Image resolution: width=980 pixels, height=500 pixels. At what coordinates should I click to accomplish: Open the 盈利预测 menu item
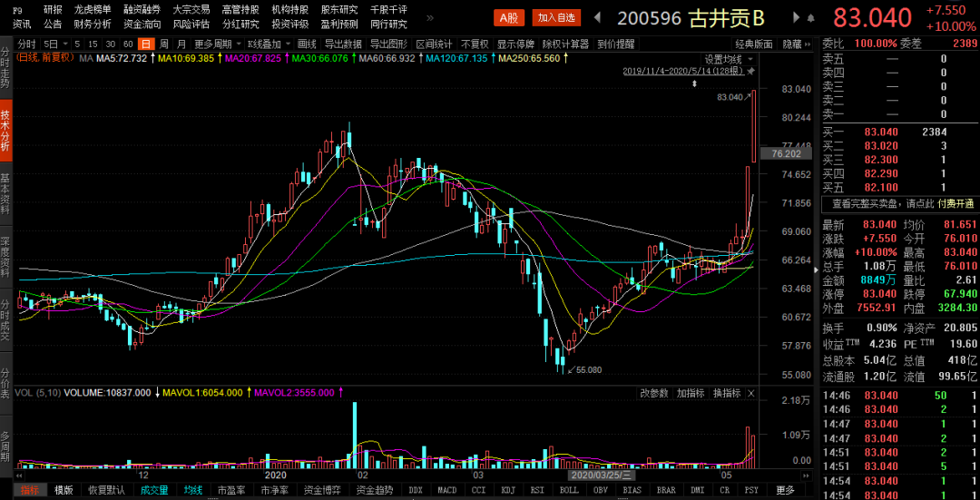pyautogui.click(x=339, y=25)
